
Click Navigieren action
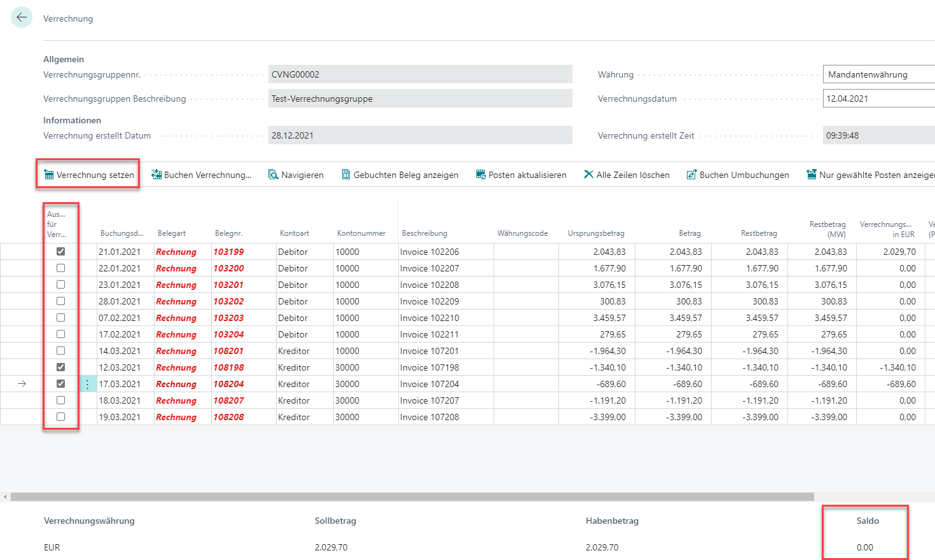[x=296, y=175]
